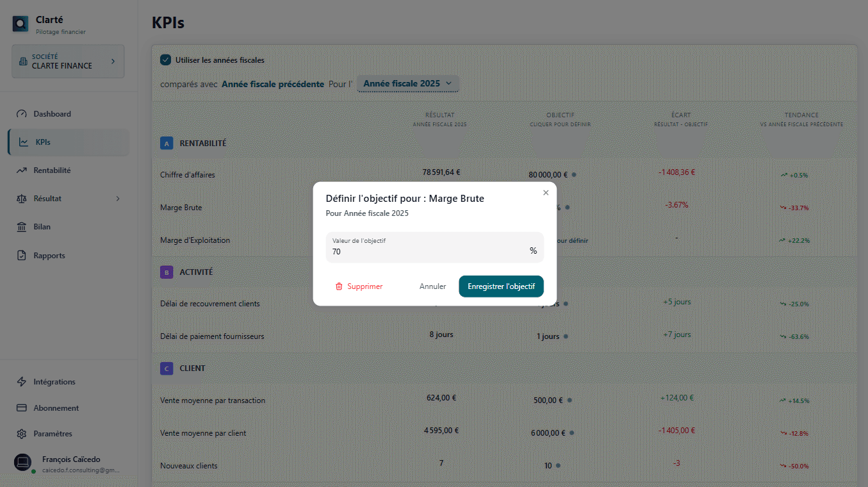Open Rapports via its sidebar icon
The image size is (868, 487).
point(21,255)
